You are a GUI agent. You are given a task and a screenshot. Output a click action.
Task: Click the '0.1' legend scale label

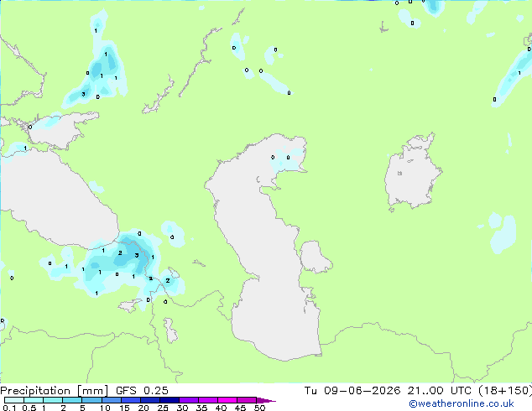[x=9, y=408]
